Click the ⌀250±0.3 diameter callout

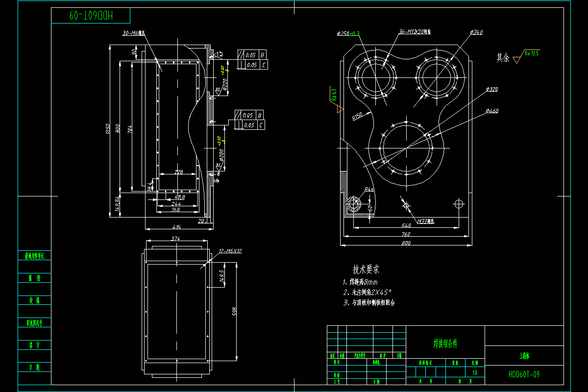[x=348, y=33]
